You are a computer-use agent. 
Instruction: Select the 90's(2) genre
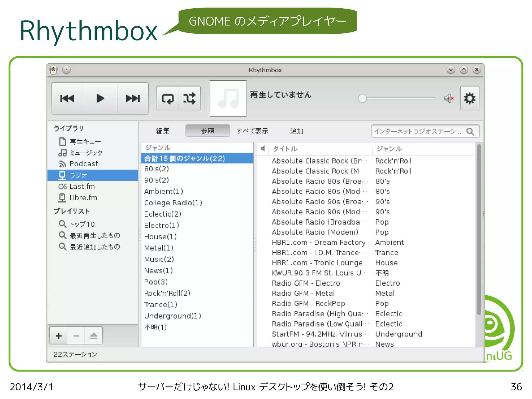[197, 180]
